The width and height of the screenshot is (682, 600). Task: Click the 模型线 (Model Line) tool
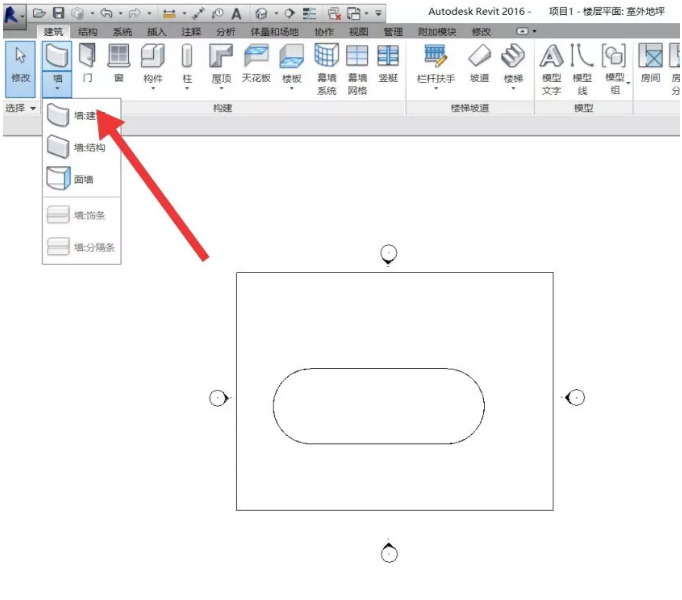[582, 69]
